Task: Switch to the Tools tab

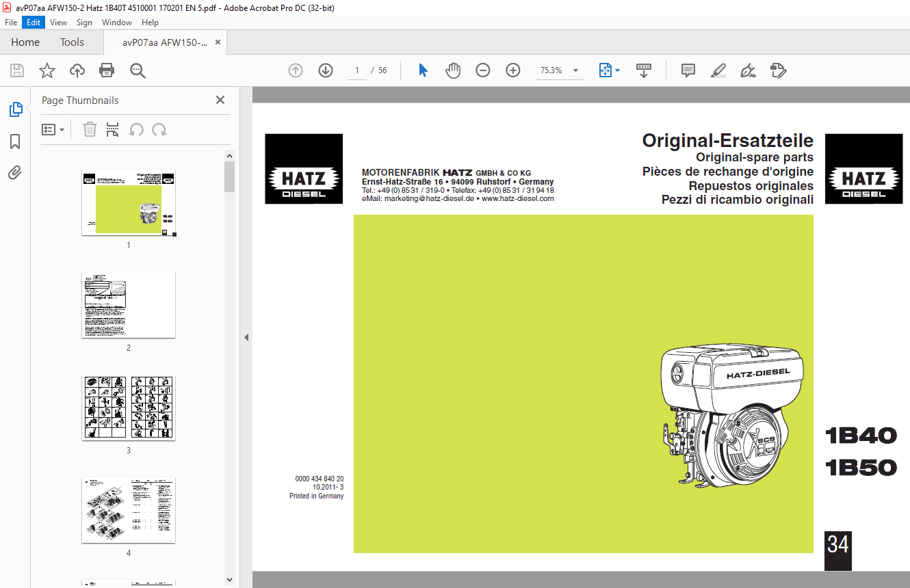Action: point(72,42)
